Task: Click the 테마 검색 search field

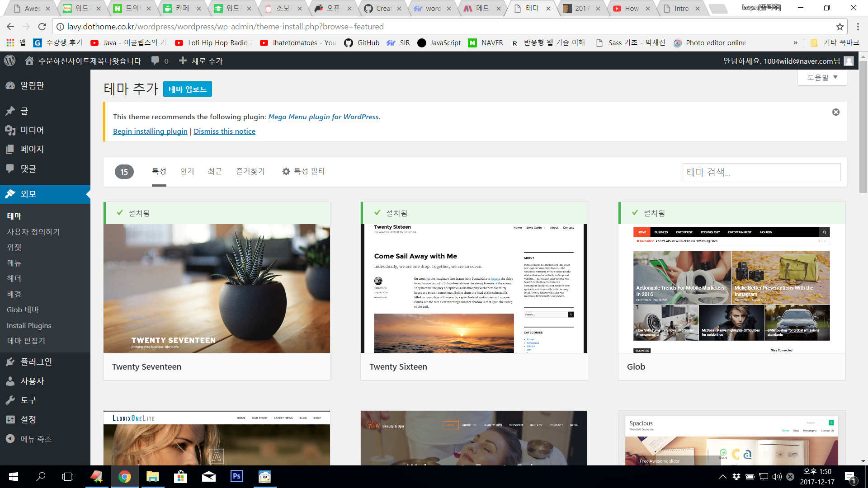Action: tap(761, 172)
